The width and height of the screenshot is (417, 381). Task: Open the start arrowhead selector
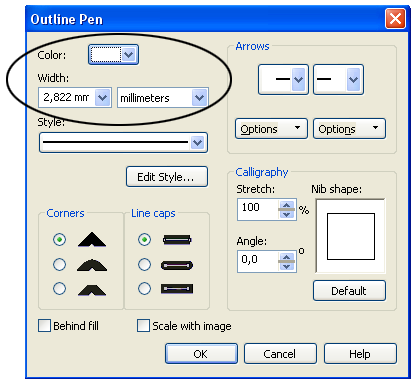pos(283,80)
